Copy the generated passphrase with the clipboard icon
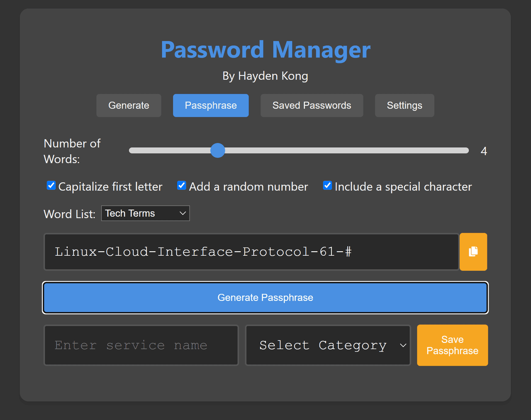 (473, 252)
